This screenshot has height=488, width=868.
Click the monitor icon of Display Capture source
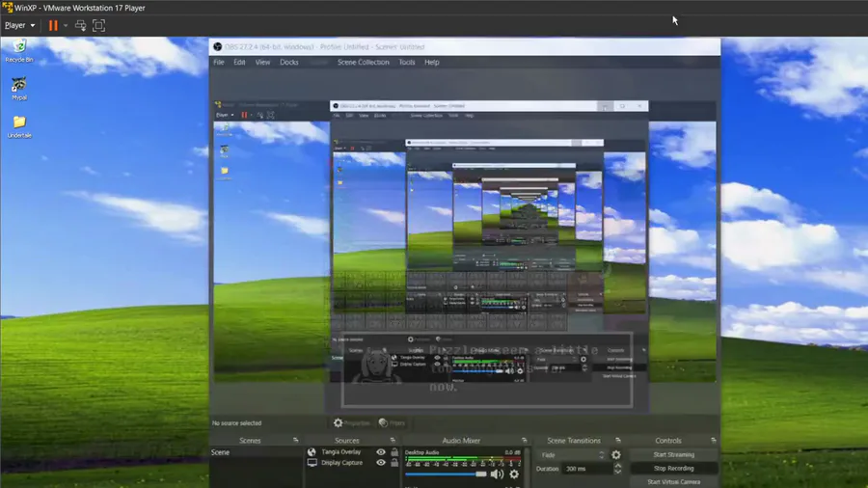pos(312,463)
